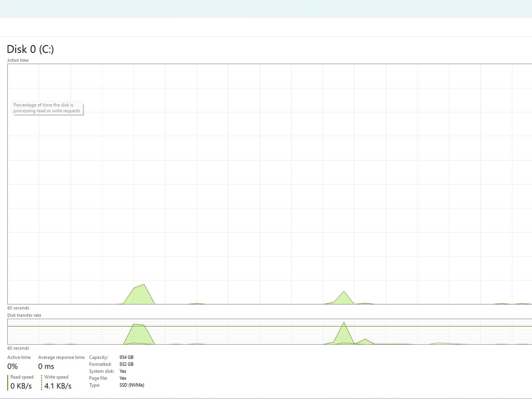The width and height of the screenshot is (532, 399).
Task: Click the 0 KB/s read speed value
Action: (21, 386)
